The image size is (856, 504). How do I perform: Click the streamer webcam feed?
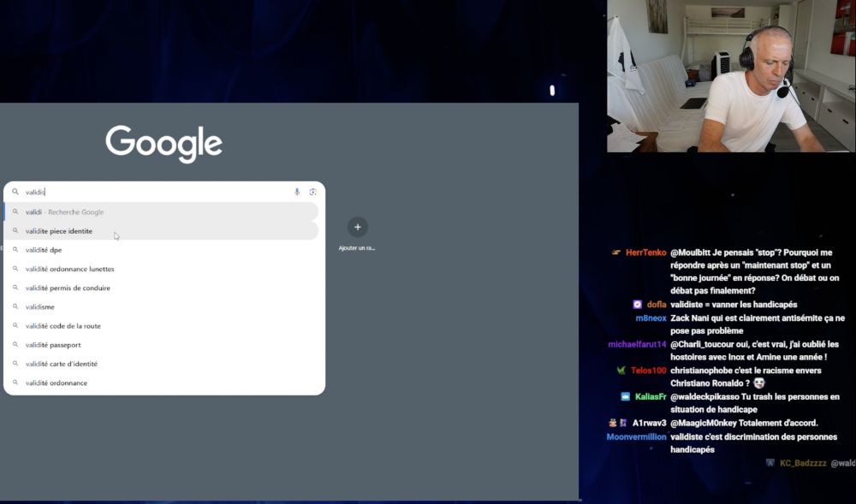coord(731,76)
